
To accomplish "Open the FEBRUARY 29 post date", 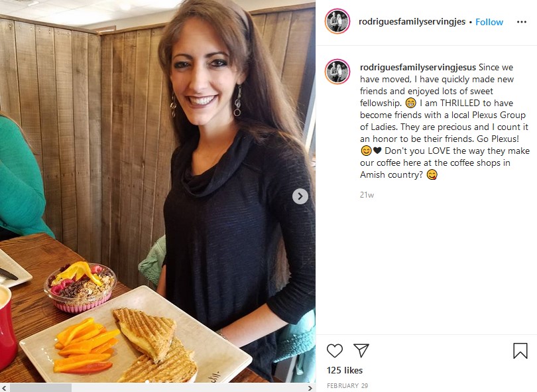I will (347, 386).
